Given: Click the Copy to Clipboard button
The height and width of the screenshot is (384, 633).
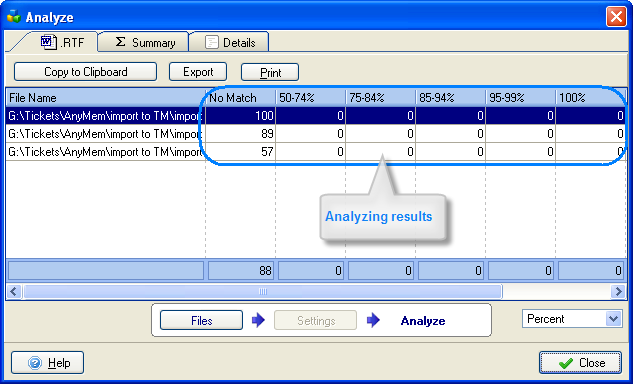Looking at the screenshot, I should point(85,72).
